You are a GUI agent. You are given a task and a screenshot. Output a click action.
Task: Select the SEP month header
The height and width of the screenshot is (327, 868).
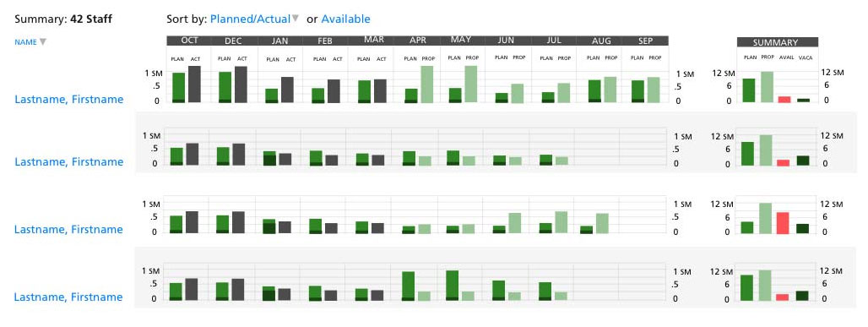645,41
